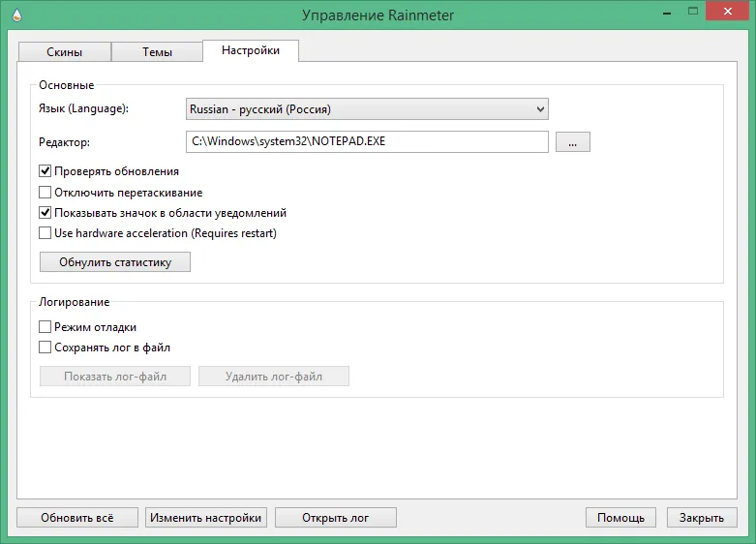
Task: Maximize the Rainmeter management window
Action: point(693,11)
